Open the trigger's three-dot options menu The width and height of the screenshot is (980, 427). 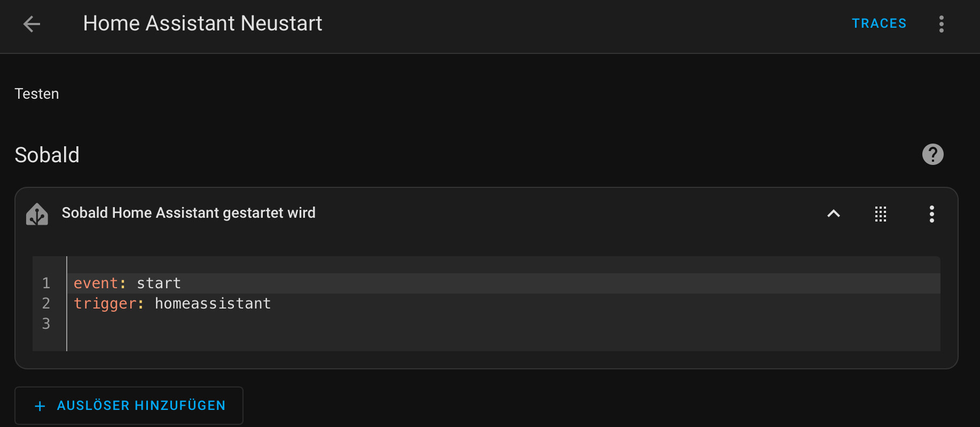tap(932, 214)
